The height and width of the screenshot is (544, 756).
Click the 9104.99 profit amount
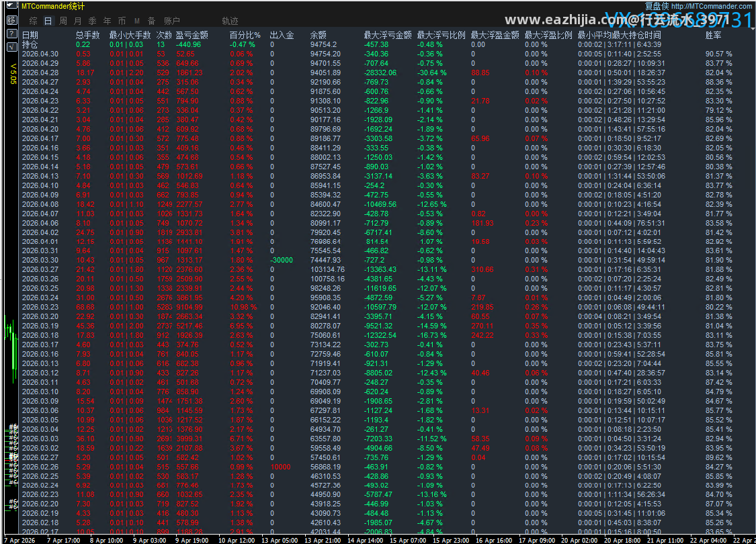pos(190,307)
